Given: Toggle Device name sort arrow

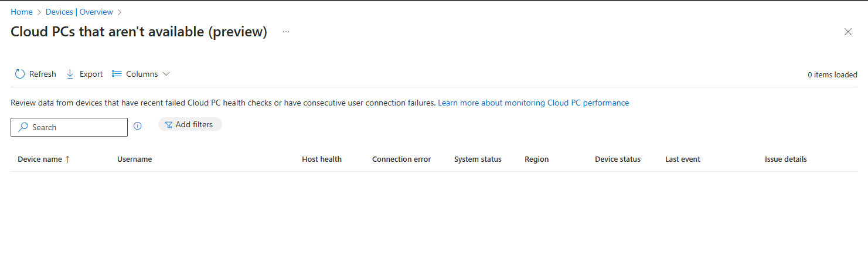Looking at the screenshot, I should [x=67, y=159].
